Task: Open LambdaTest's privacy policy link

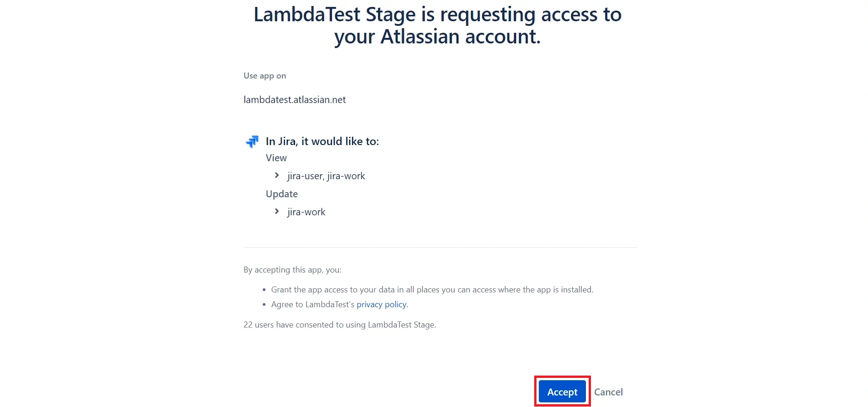Action: point(381,304)
